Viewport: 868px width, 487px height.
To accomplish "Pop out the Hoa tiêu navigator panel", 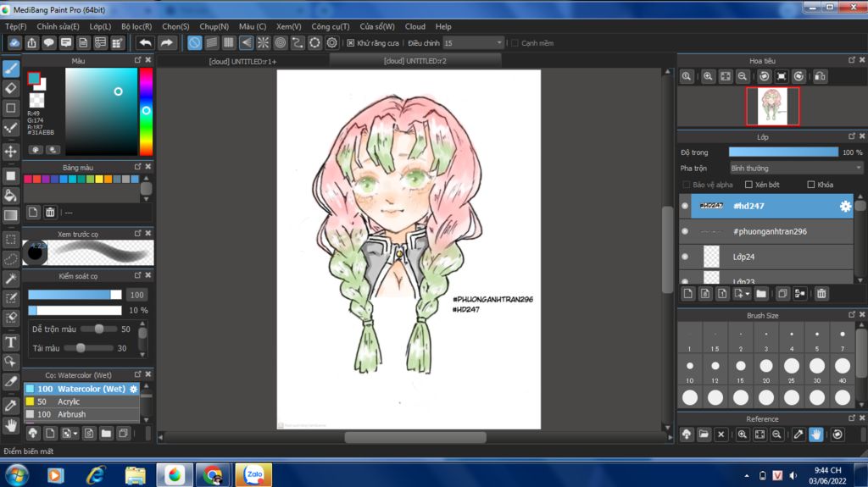I will click(852, 60).
